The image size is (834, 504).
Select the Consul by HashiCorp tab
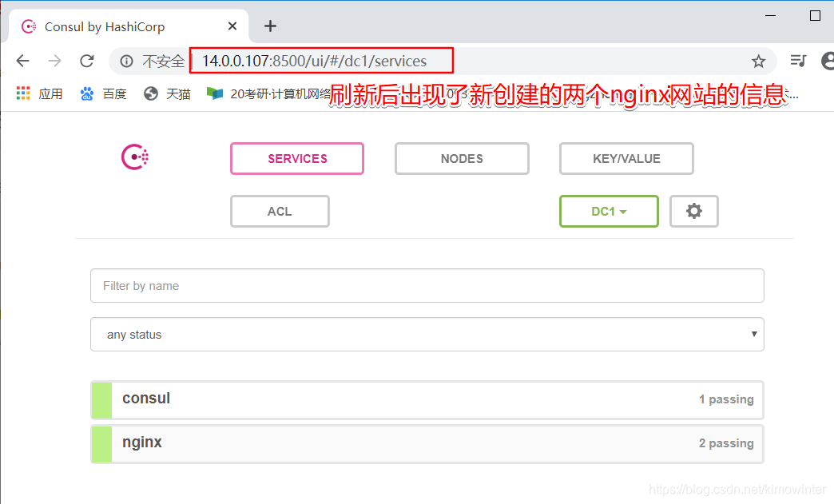pyautogui.click(x=129, y=26)
